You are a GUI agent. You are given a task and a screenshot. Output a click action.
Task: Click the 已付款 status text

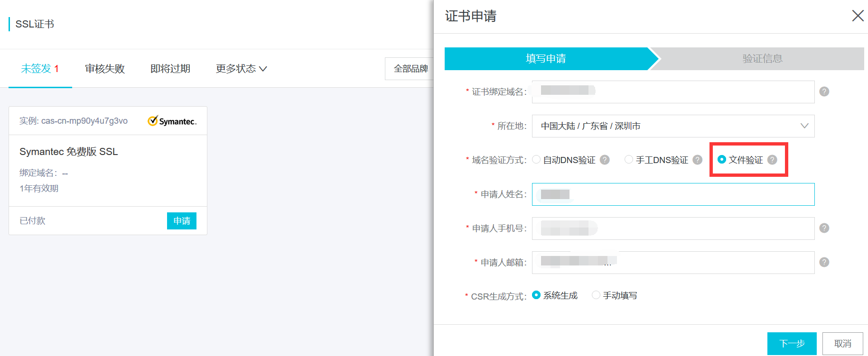32,221
